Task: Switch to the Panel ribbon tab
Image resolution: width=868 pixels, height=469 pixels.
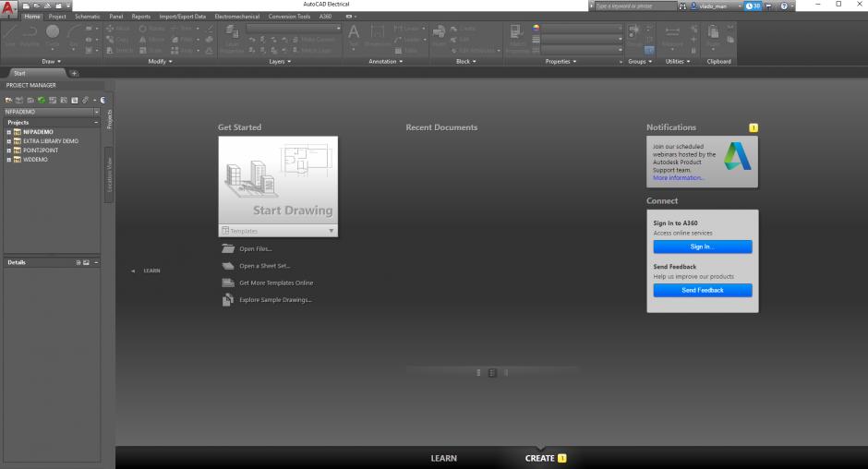Action: pos(116,17)
